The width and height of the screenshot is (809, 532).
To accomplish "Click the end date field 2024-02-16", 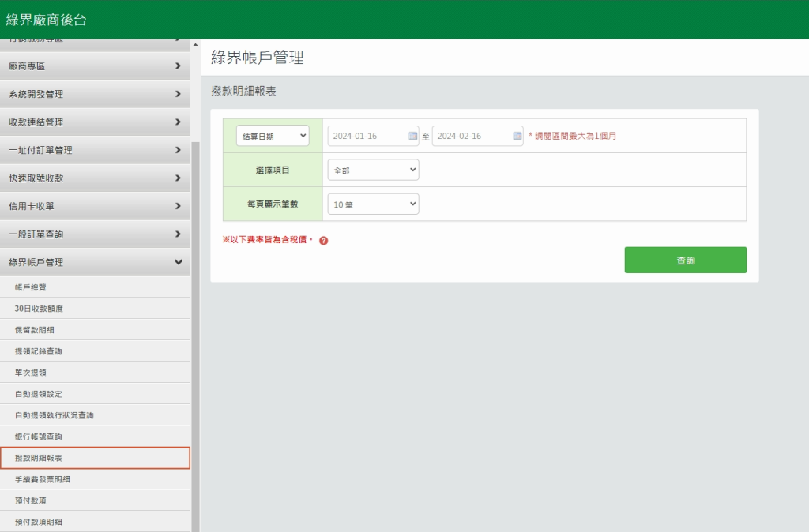I will (x=477, y=136).
